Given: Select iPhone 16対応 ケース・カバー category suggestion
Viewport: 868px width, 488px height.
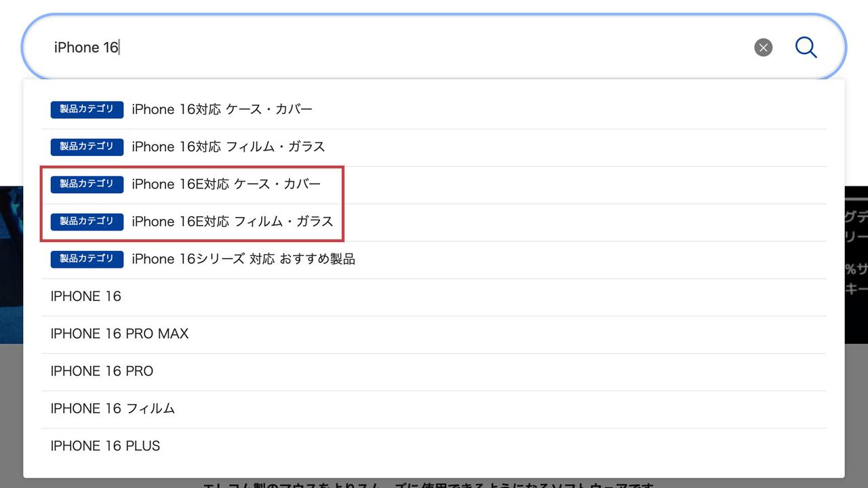Looking at the screenshot, I should (x=434, y=110).
